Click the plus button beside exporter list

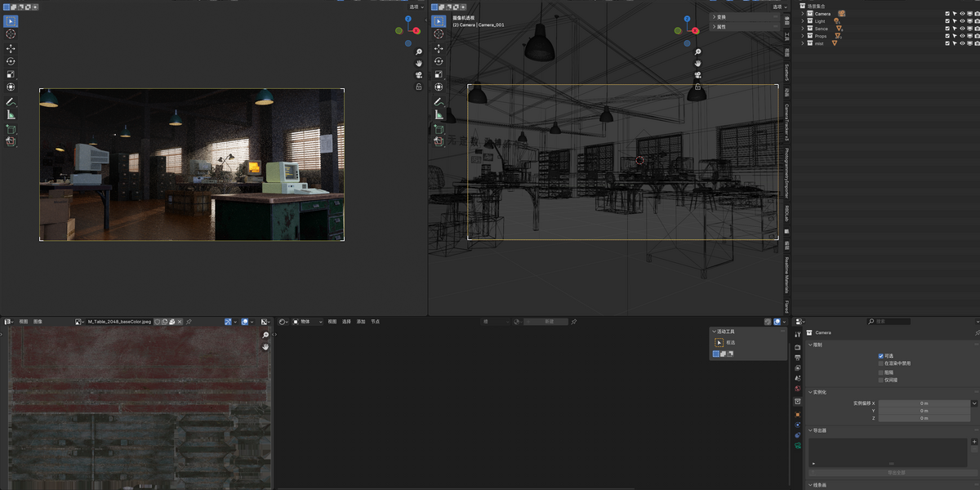coord(974,442)
